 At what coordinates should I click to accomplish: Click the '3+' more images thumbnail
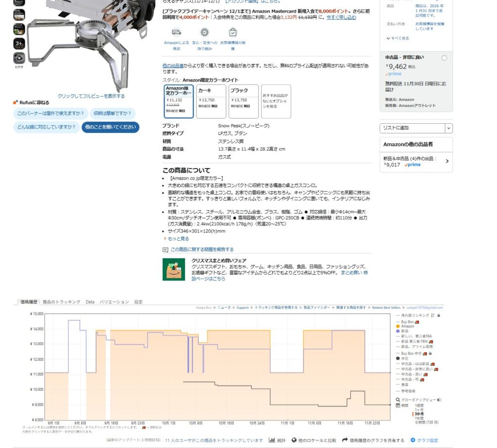click(x=19, y=44)
